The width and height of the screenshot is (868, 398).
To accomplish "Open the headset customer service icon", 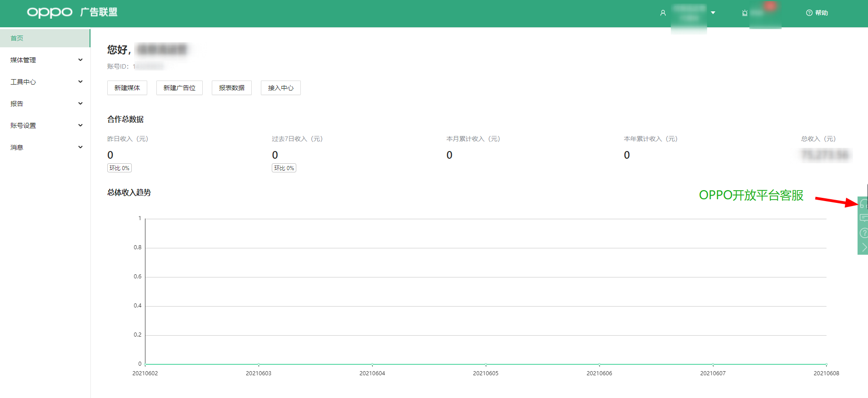I will 863,204.
